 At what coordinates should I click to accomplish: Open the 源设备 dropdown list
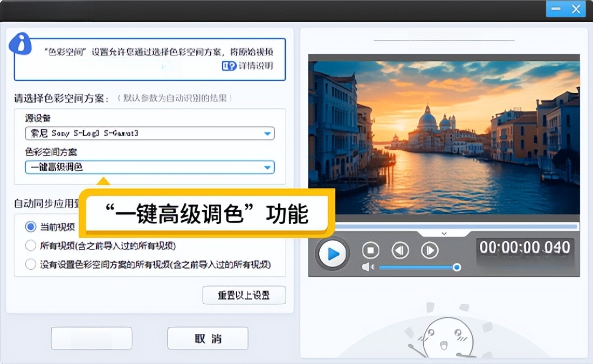click(267, 134)
